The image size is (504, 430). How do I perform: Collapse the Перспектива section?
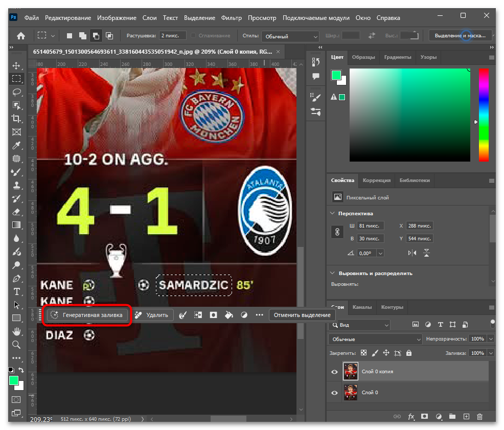[332, 213]
